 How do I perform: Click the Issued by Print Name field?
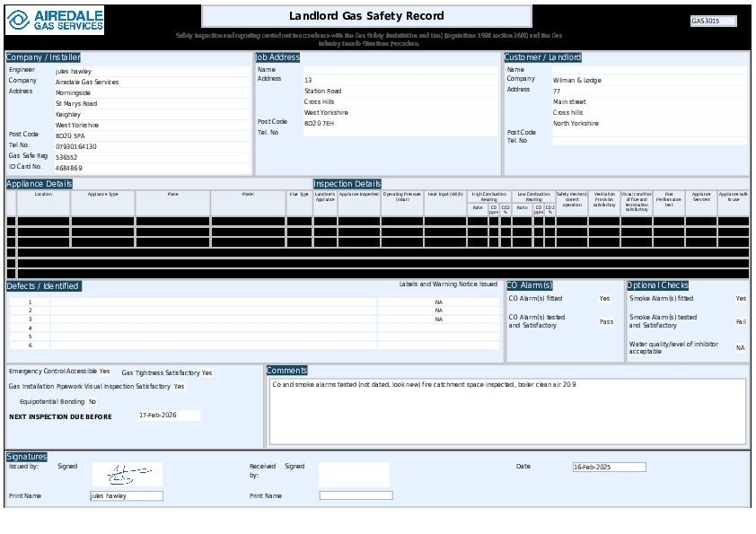[127, 495]
